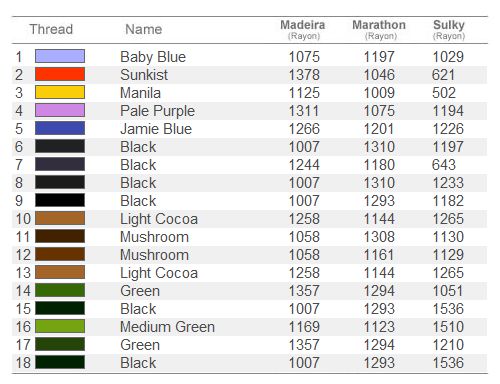Click the Sulky column header
The height and width of the screenshot is (384, 500).
pos(449,29)
